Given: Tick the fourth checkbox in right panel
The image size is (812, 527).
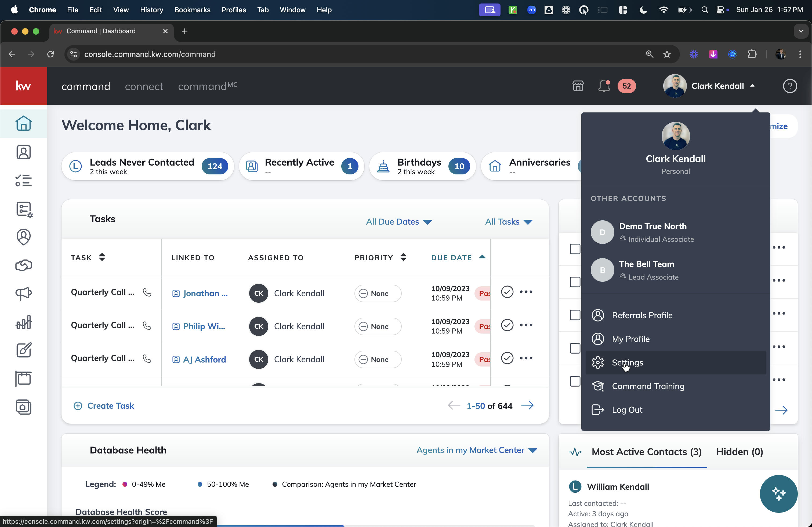Looking at the screenshot, I should click(x=575, y=348).
